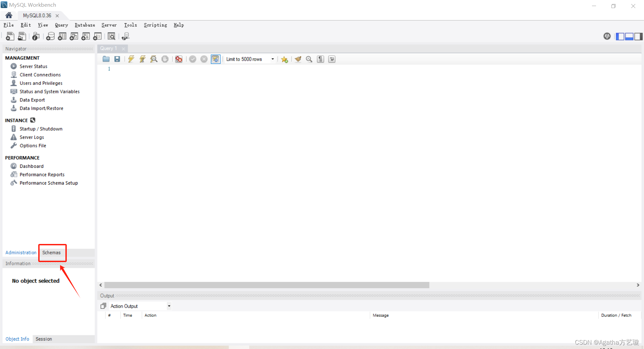Switch to the Administration tab

click(x=21, y=252)
